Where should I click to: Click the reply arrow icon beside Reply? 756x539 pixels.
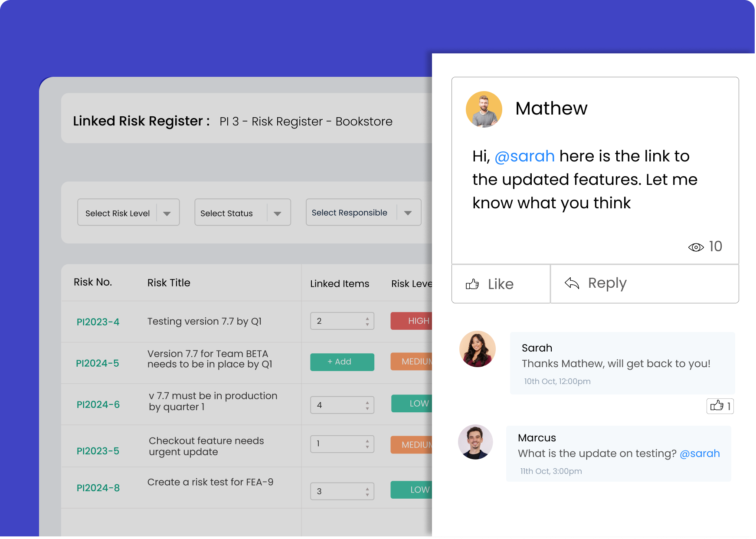click(x=573, y=283)
